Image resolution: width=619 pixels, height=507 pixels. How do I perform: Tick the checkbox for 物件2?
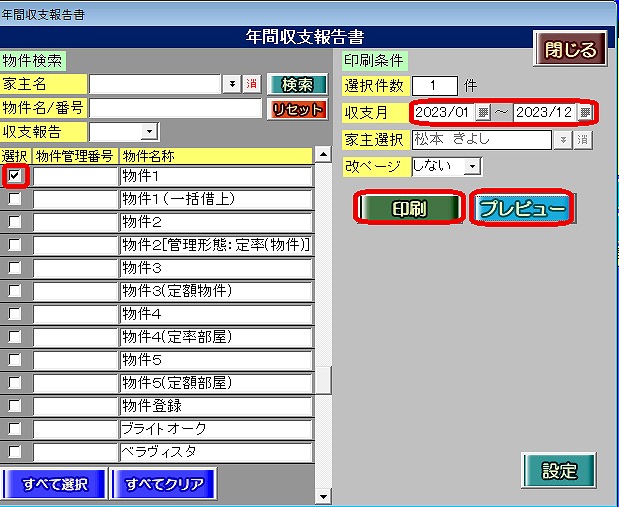point(14,222)
